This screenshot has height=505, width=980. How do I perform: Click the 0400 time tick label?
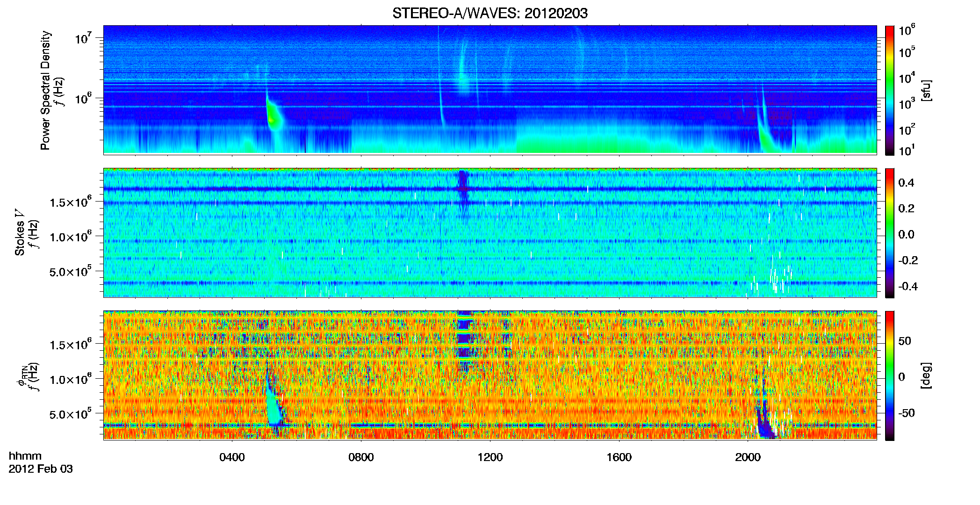tap(232, 457)
